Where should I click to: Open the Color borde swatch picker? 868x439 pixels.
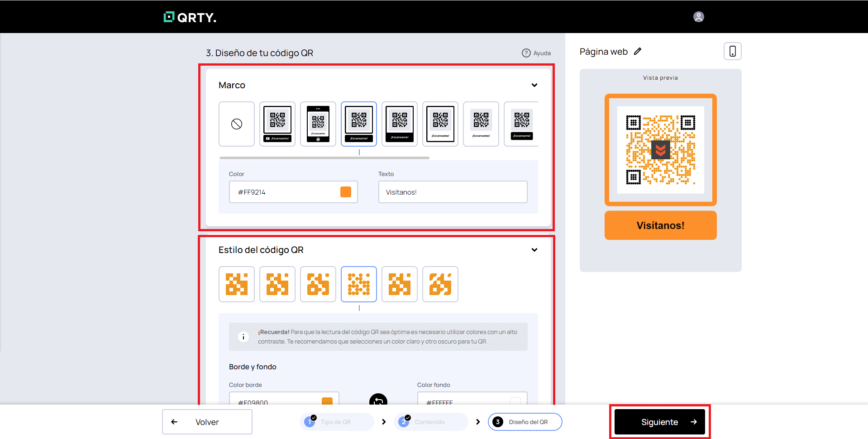(x=327, y=401)
